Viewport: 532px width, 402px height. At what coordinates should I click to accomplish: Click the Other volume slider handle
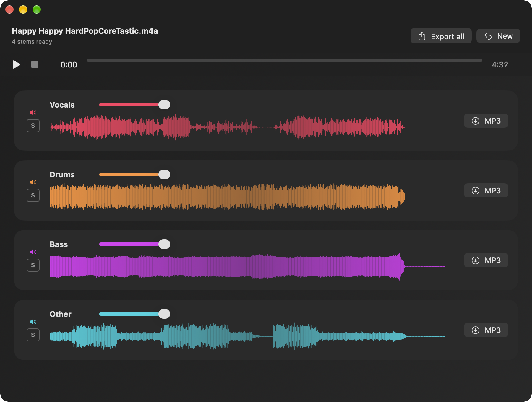164,314
